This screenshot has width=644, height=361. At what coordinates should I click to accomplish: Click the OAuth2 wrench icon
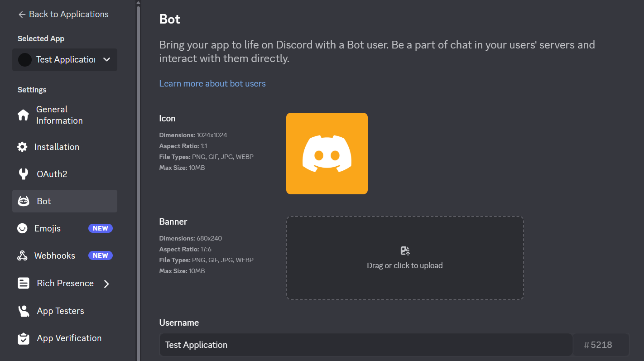[23, 174]
